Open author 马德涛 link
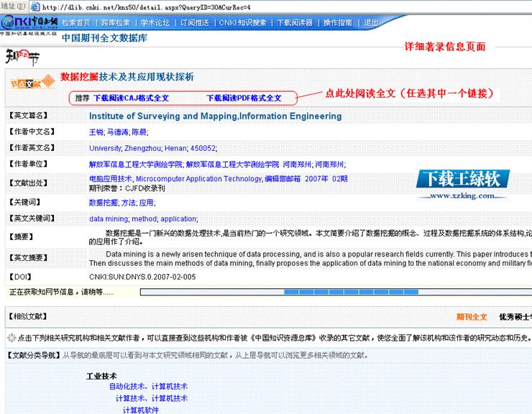This screenshot has height=414, width=532. (x=117, y=132)
